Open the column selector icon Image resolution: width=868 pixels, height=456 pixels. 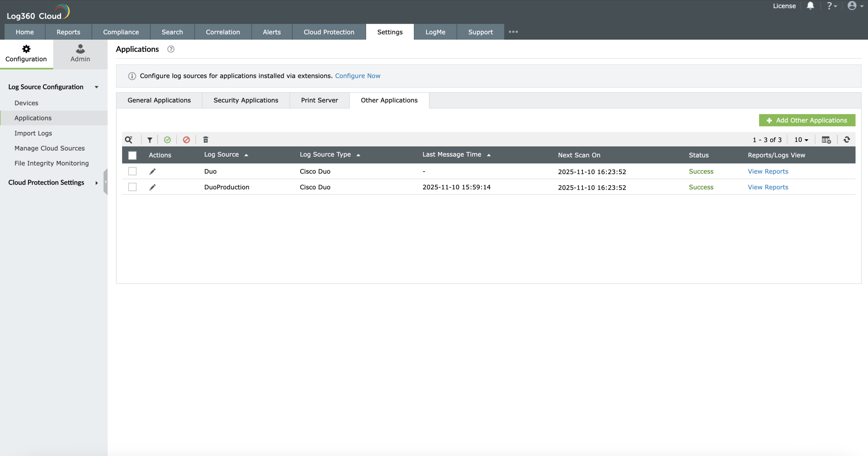[x=826, y=140]
